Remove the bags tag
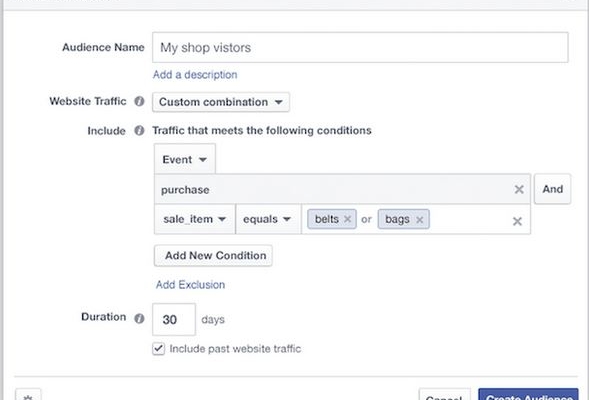589x400 pixels. 420,220
